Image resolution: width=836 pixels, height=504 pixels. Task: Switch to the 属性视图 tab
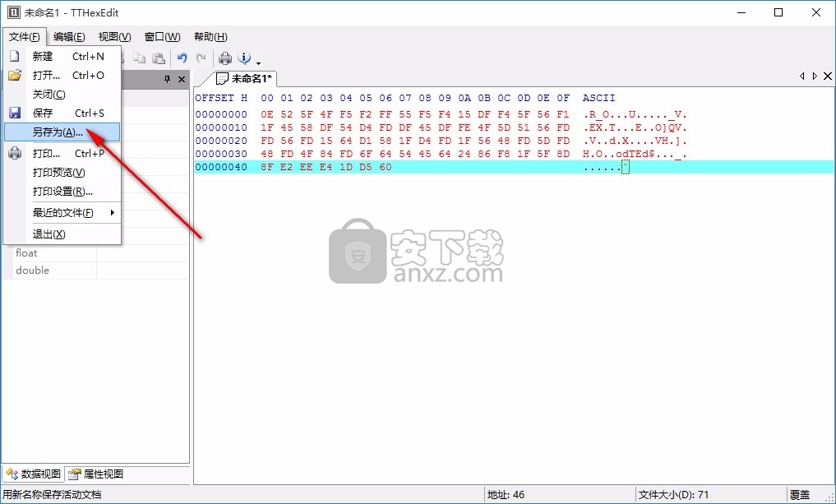pos(96,474)
